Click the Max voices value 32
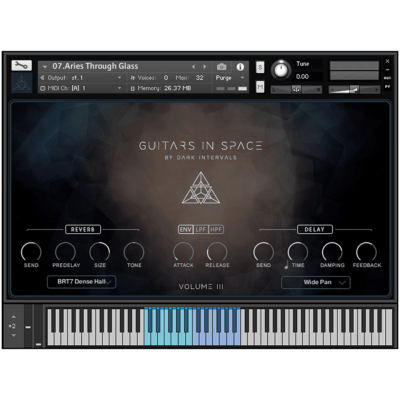This screenshot has height=400, width=400. coord(199,78)
